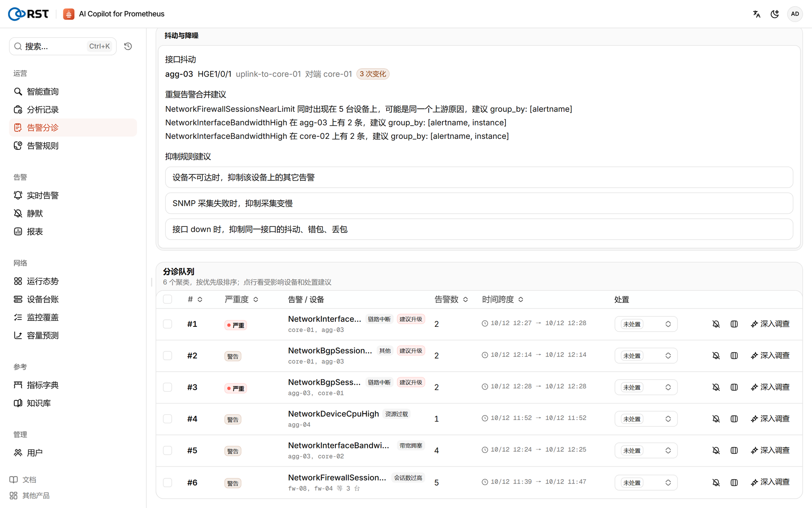The image size is (812, 508).
Task: Open the 文档 link at sidebar bottom
Action: (x=23, y=480)
